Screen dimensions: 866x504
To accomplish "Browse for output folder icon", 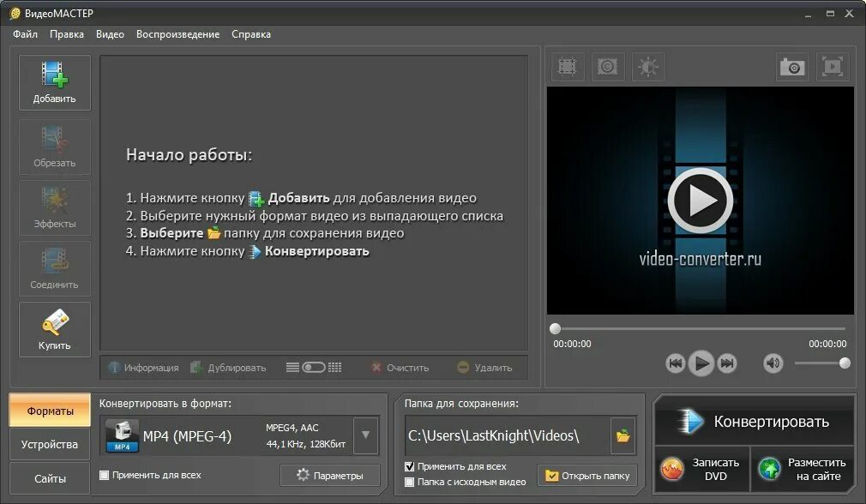I will (623, 435).
